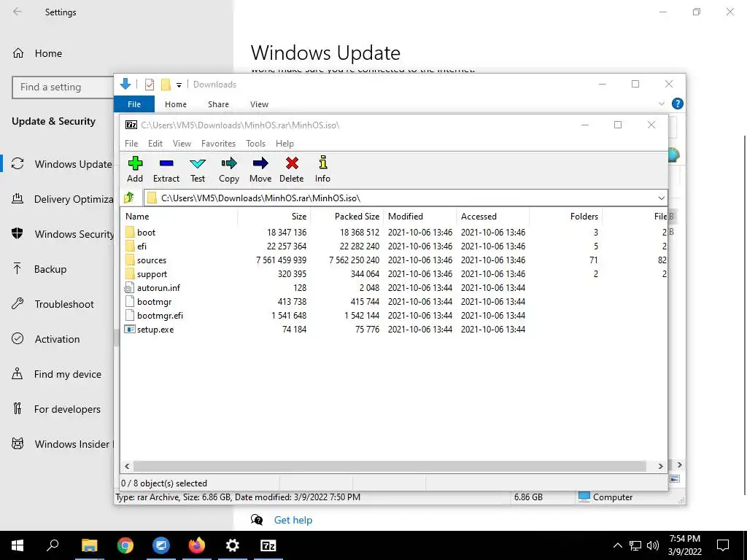
Task: Click the Explorer properties checkmark quick-access icon
Action: (x=150, y=85)
